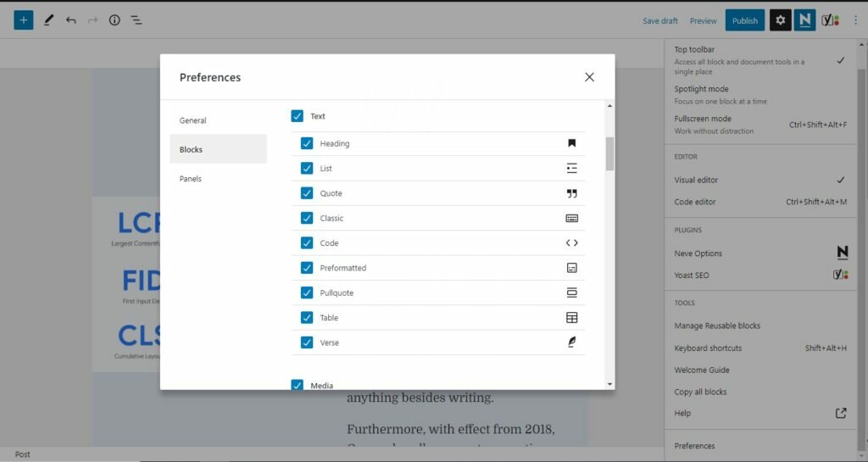The height and width of the screenshot is (462, 868).
Task: Click the Preformatted block icon
Action: click(x=572, y=268)
